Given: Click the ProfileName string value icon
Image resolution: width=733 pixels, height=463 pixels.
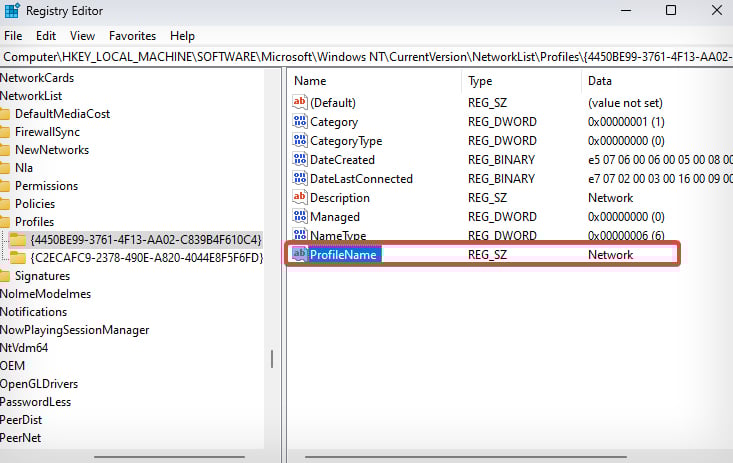Looking at the screenshot, I should pyautogui.click(x=300, y=254).
